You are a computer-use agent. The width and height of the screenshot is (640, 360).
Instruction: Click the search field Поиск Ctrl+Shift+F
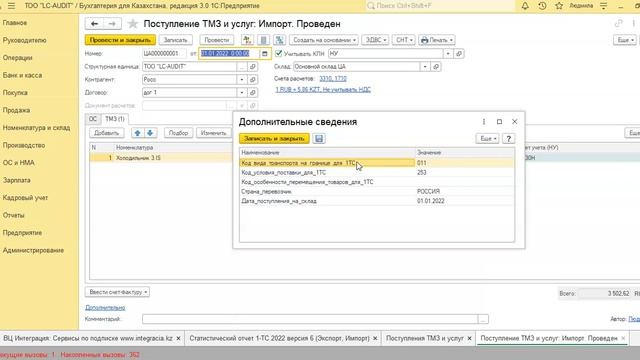click(440, 6)
